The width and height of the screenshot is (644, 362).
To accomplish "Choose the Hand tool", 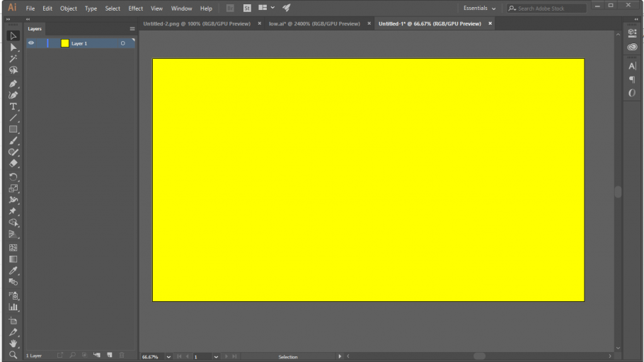I will [x=13, y=344].
